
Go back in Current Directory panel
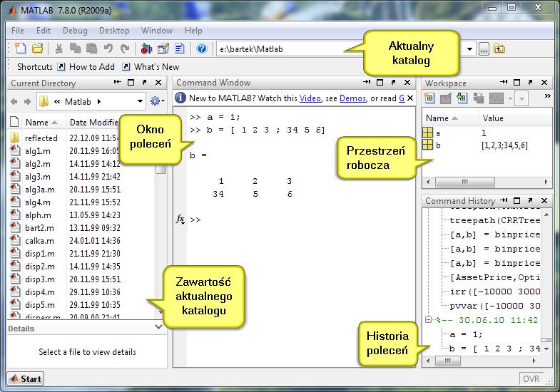[14, 102]
